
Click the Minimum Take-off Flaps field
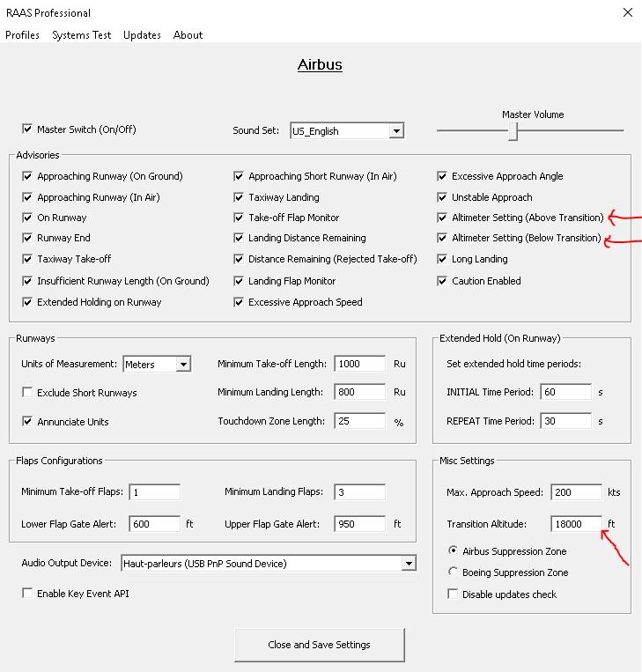[x=155, y=492]
